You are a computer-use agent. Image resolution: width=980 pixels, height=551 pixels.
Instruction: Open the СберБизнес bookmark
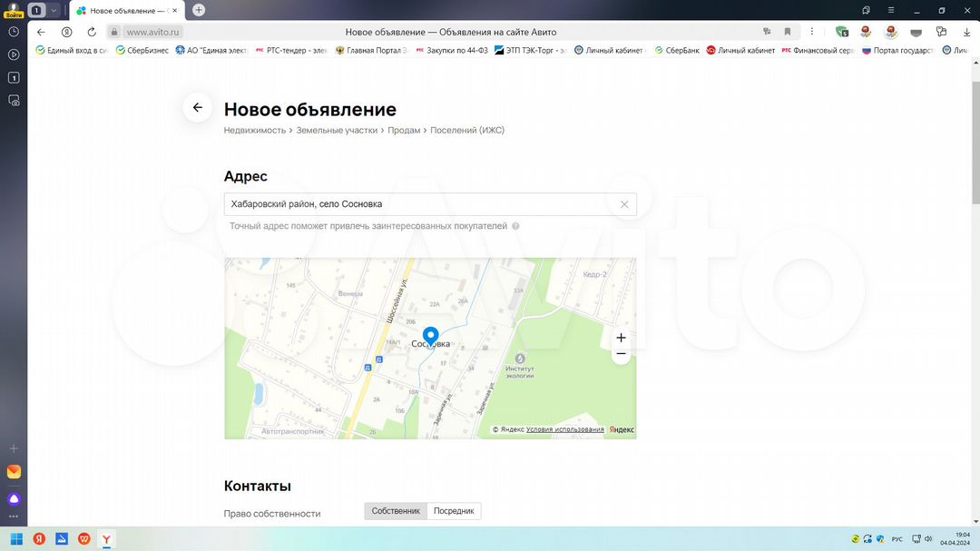pos(142,50)
